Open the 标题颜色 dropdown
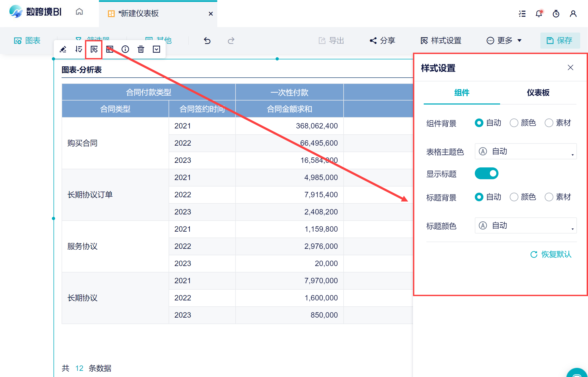The width and height of the screenshot is (588, 377). (x=525, y=226)
